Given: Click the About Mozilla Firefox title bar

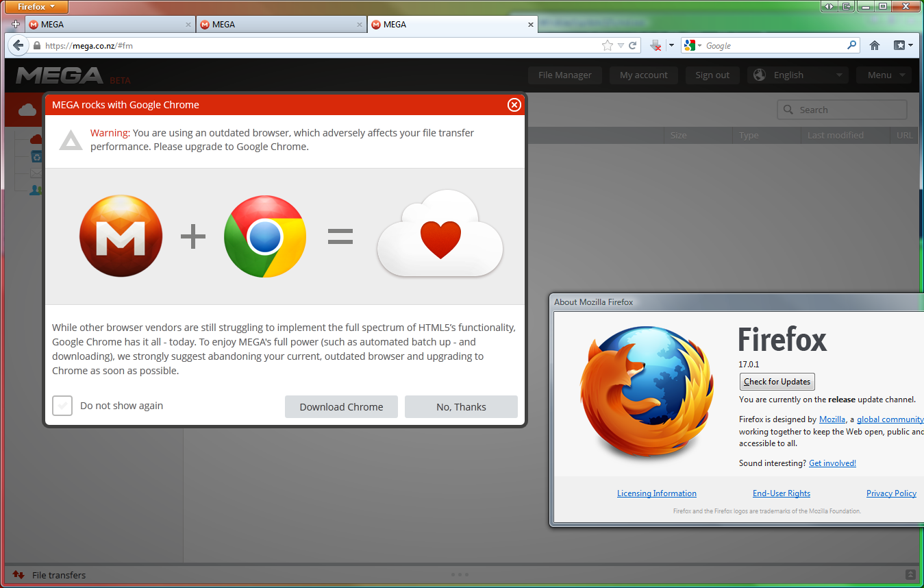Looking at the screenshot, I should point(736,302).
